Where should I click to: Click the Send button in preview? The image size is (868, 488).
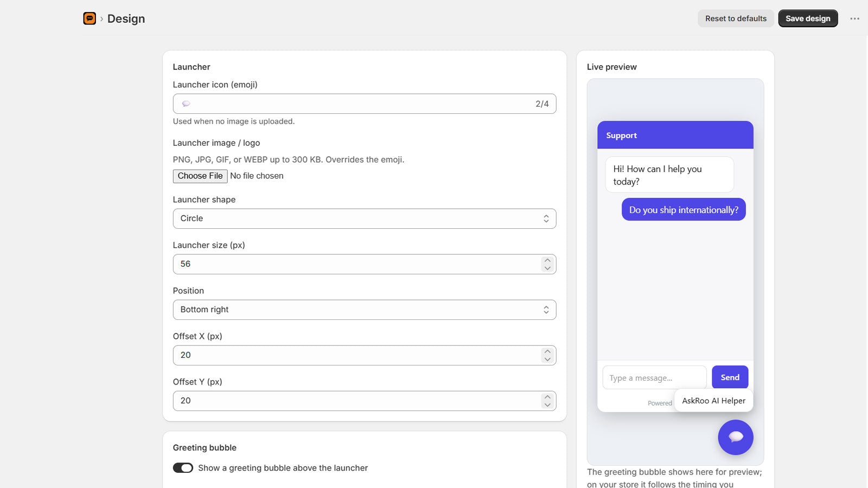coord(730,377)
